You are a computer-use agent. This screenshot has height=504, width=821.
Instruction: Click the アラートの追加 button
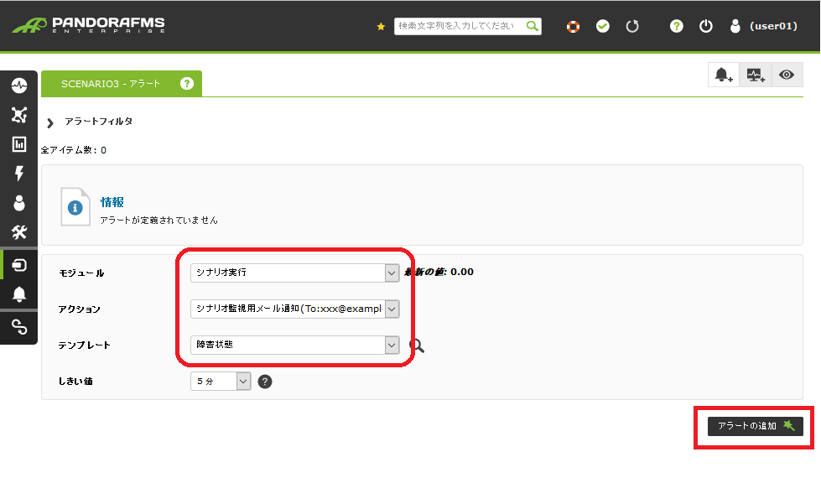point(755,426)
